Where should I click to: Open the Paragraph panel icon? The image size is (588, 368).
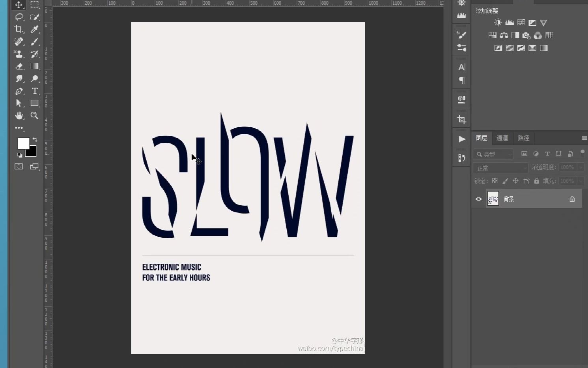coord(461,81)
